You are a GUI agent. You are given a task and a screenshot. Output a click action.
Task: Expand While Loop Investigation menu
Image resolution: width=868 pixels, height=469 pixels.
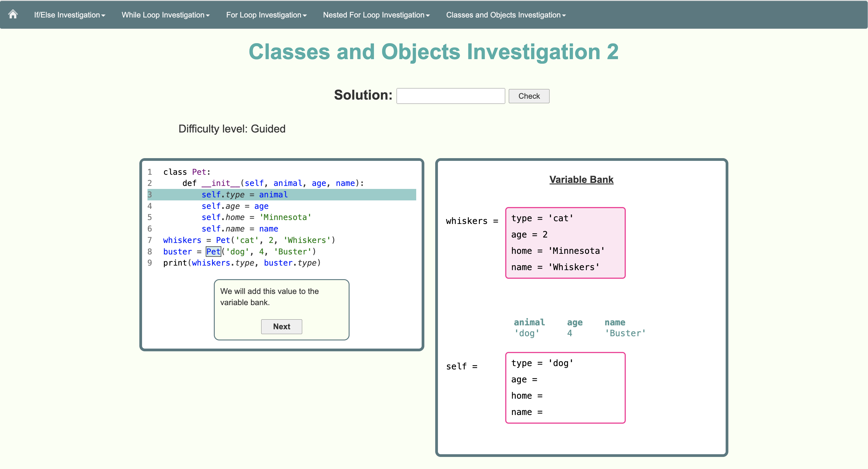click(166, 15)
